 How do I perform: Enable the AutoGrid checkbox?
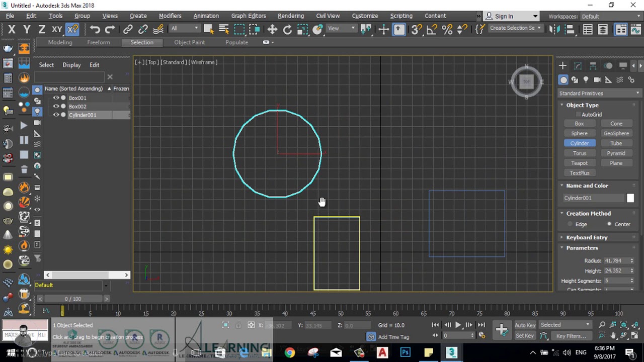(x=578, y=115)
